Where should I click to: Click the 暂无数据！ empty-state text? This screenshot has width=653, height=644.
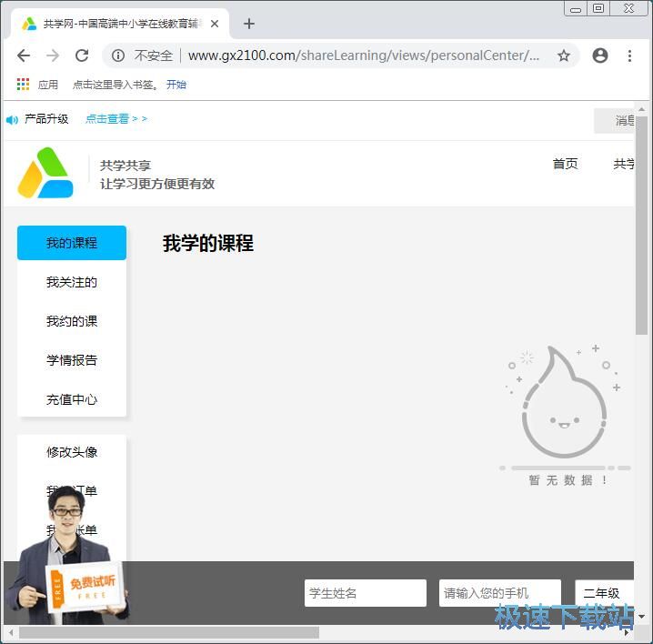click(568, 480)
